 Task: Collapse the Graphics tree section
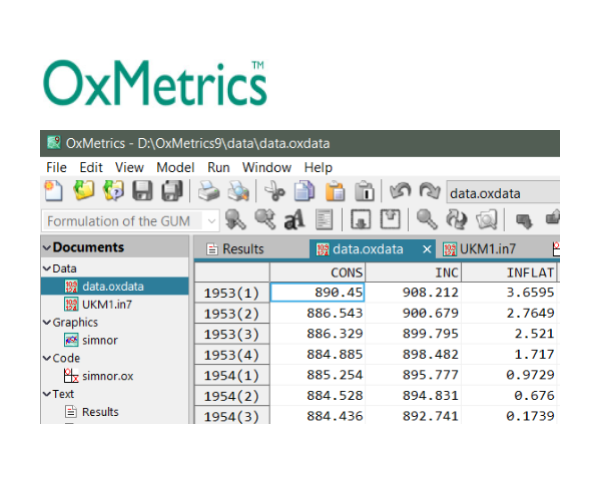[x=46, y=322]
